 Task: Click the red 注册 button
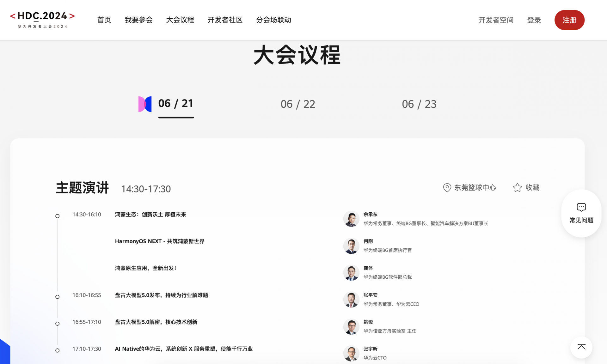(569, 20)
